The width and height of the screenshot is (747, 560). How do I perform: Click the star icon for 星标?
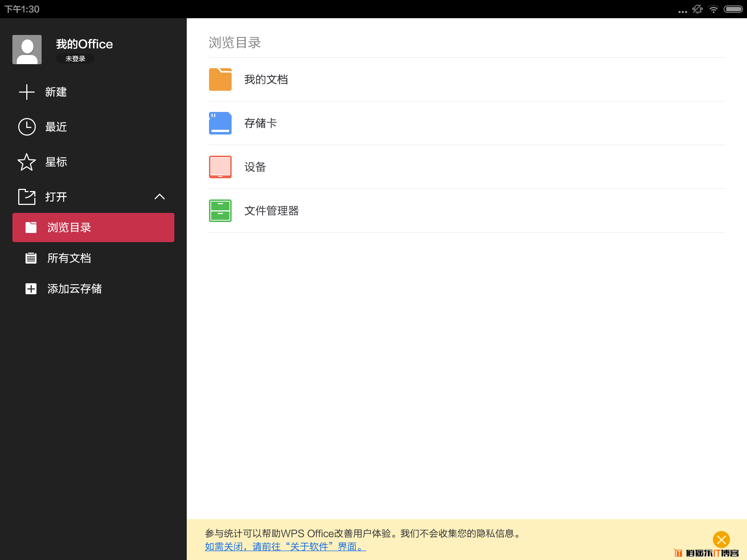coord(27,162)
